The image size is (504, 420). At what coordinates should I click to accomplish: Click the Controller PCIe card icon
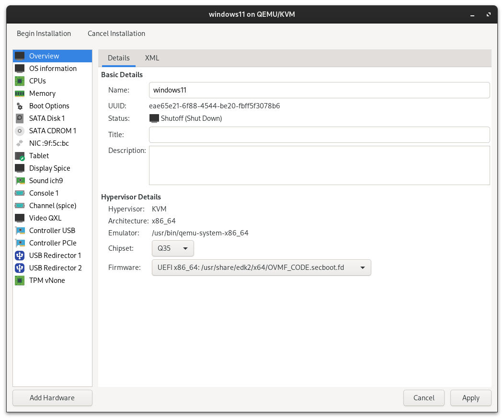[20, 243]
